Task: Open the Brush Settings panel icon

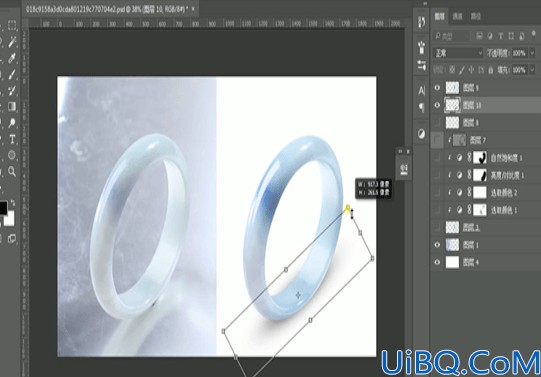Action: click(421, 65)
